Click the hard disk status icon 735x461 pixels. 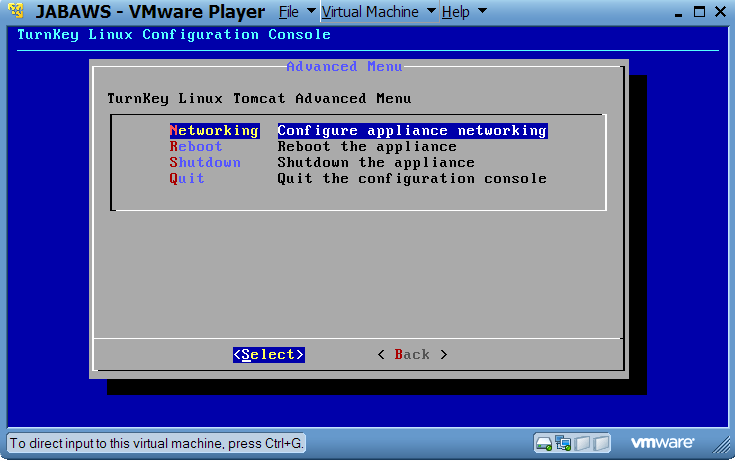click(545, 442)
